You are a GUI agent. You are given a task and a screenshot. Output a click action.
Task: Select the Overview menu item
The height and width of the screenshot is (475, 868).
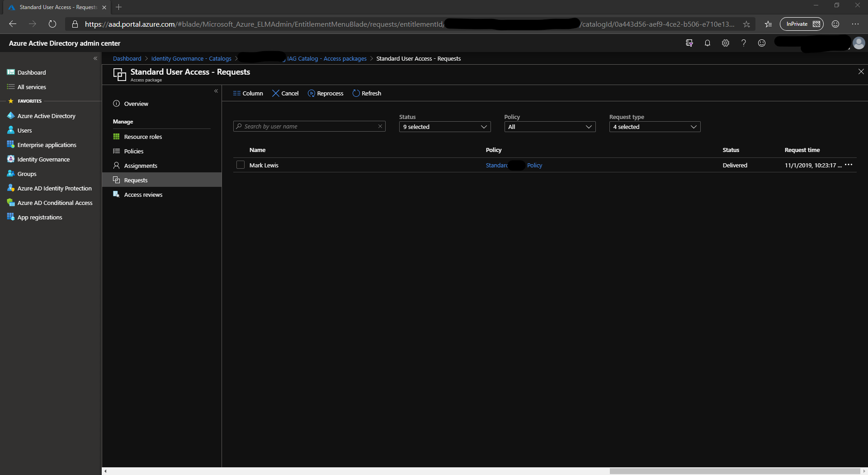(x=162, y=104)
